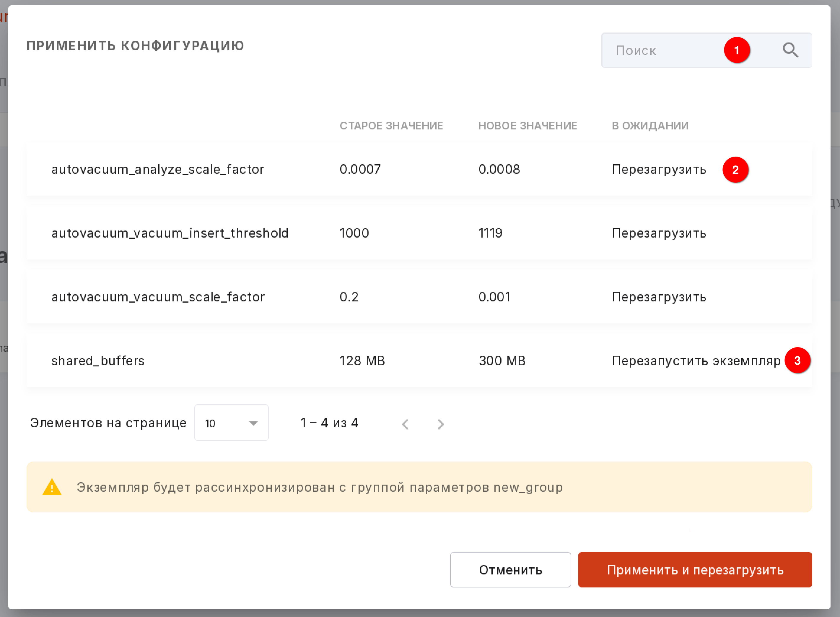Click the НОВОЕ ЗНАЧЕНИЕ column header
The width and height of the screenshot is (840, 617).
(x=528, y=126)
